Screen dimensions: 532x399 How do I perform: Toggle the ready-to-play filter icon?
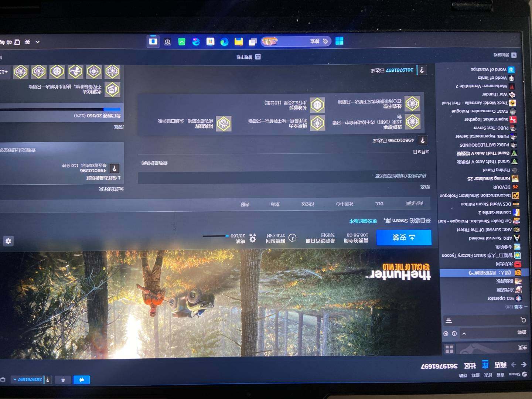click(x=446, y=334)
